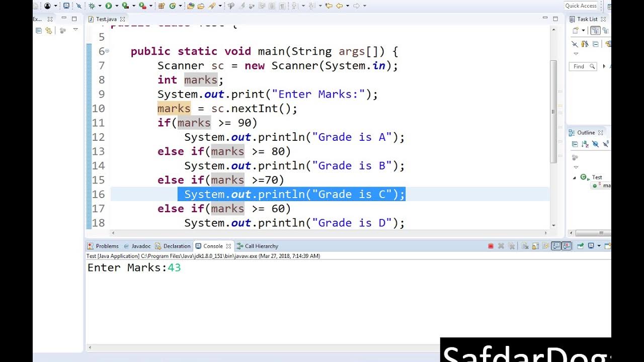Click the Open Type icon in toolbar

click(190, 6)
